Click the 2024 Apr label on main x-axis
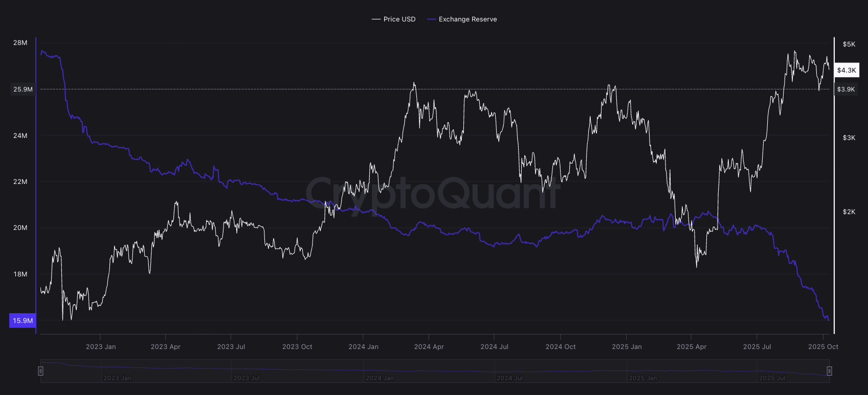Viewport: 868px width, 395px height. (429, 347)
